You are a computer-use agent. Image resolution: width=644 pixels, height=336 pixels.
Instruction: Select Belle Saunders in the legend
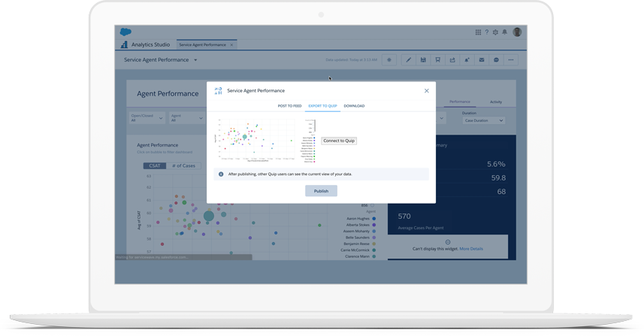pos(358,238)
